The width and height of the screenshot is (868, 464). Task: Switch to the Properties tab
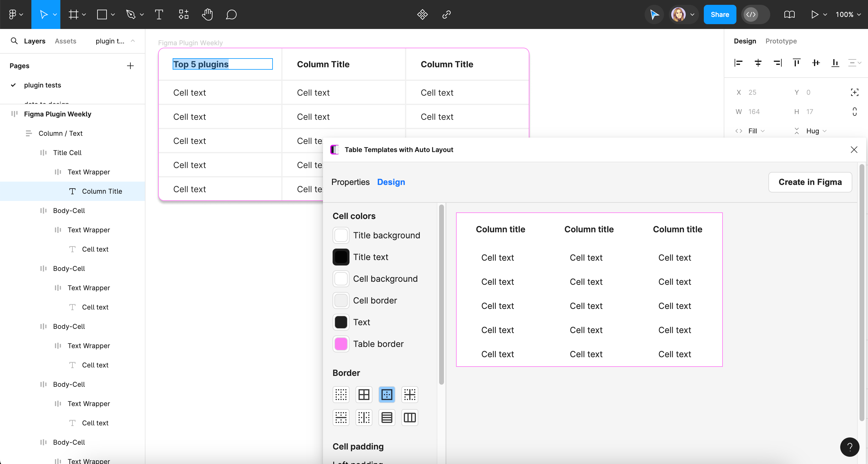350,182
